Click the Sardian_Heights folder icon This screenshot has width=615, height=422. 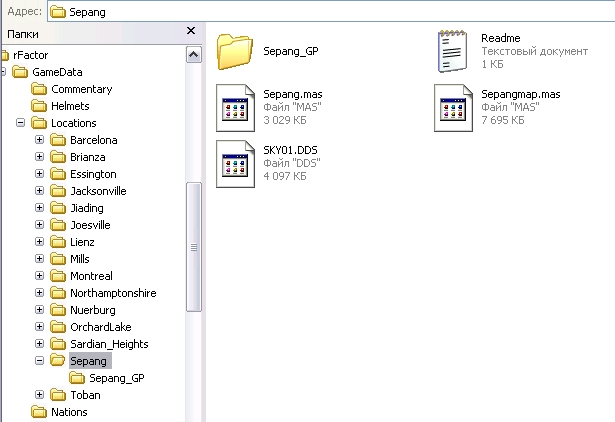coord(58,344)
